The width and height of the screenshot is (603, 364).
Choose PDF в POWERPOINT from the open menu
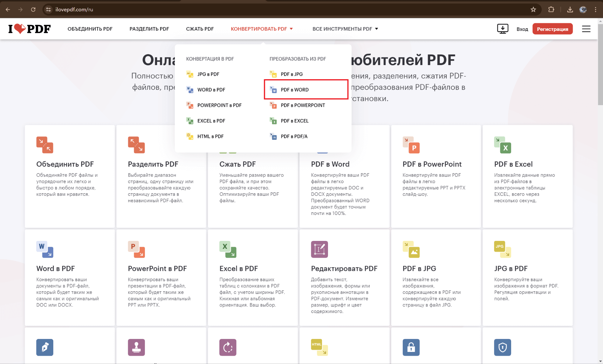[303, 105]
